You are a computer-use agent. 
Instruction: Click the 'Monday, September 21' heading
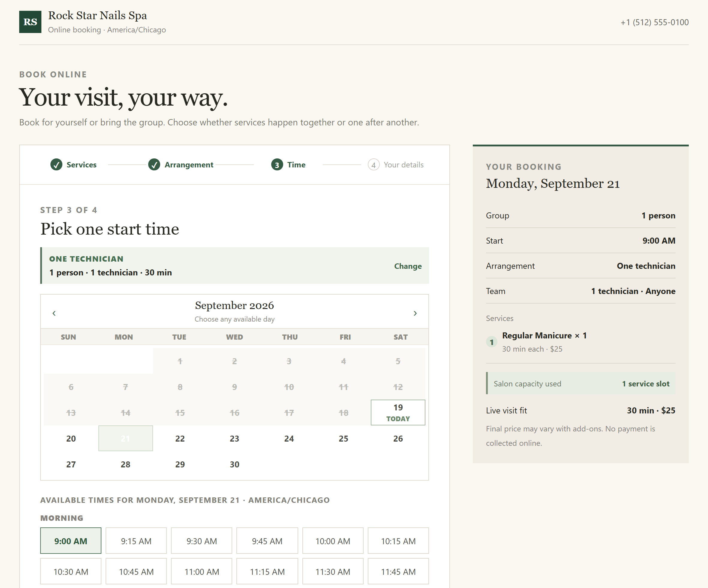[553, 184]
